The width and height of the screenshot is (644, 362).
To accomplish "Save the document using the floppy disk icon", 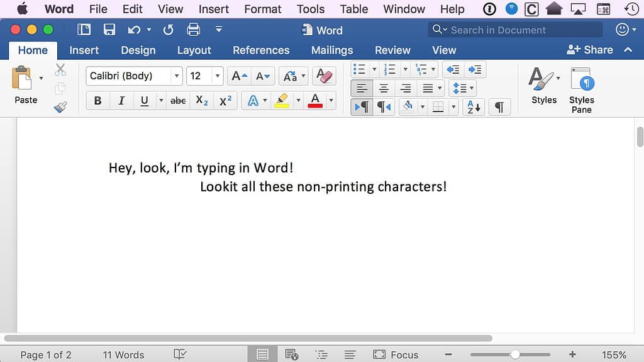I will coord(109,30).
